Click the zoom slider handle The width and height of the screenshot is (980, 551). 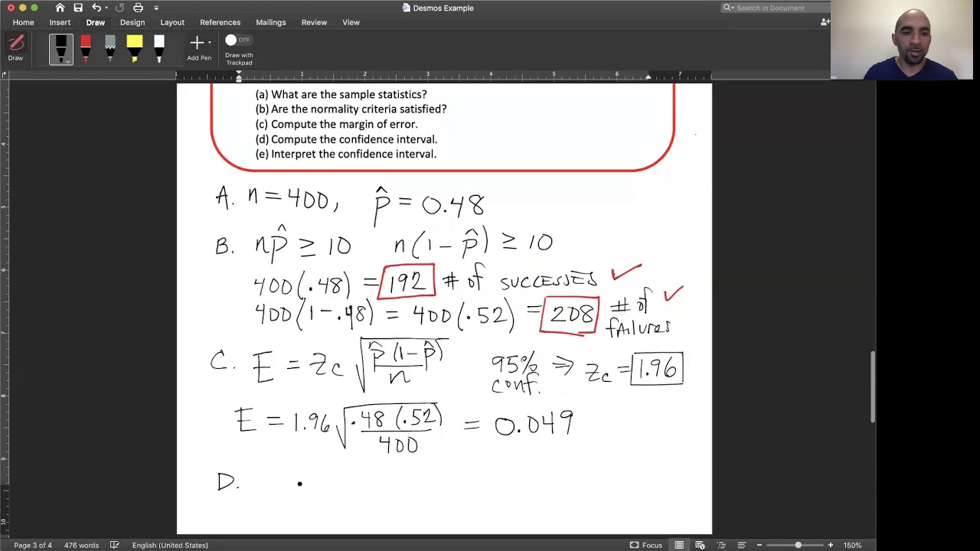798,545
